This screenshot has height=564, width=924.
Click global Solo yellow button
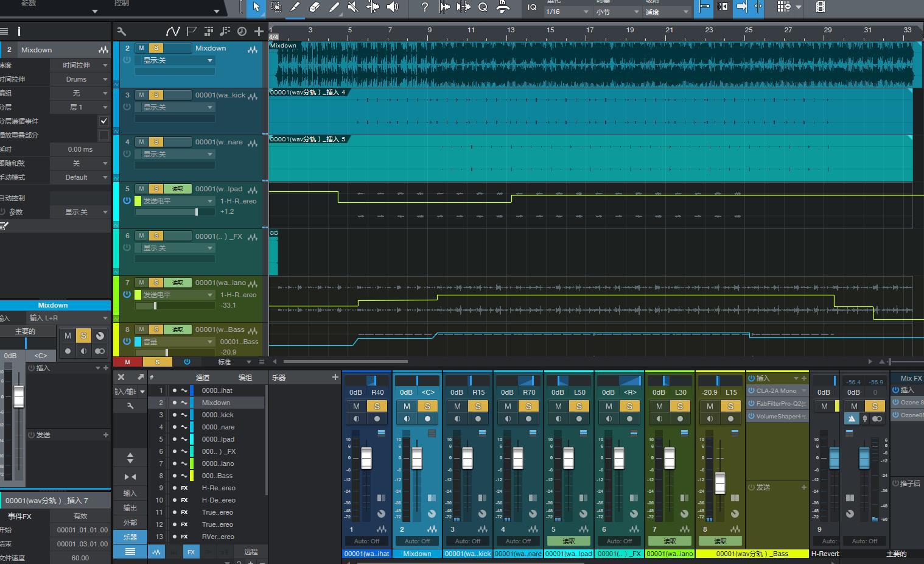click(157, 362)
